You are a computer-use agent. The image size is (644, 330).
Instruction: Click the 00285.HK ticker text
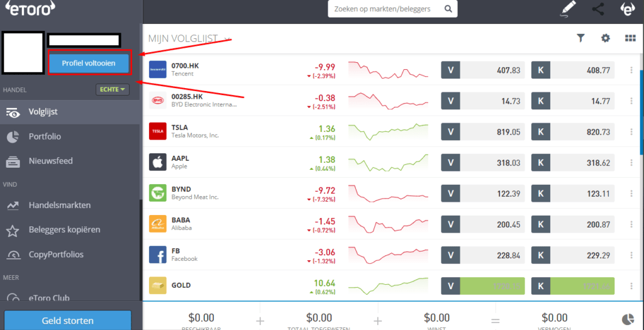(x=188, y=96)
